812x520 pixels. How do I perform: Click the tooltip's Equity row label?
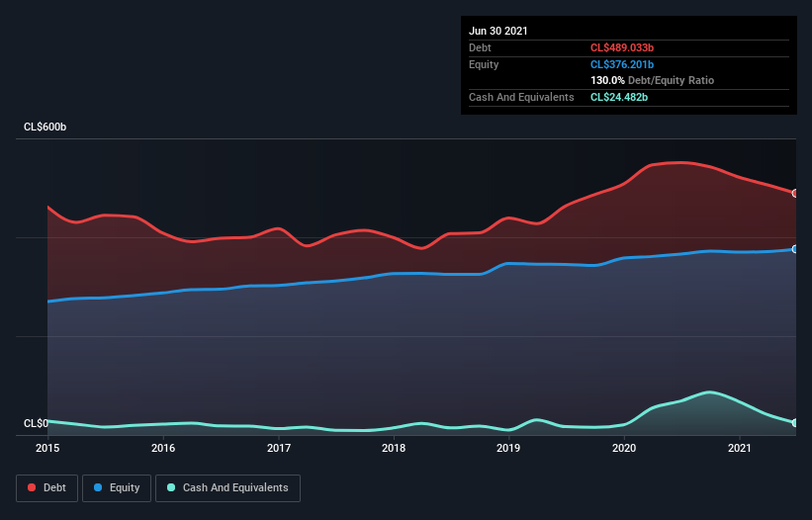click(484, 64)
